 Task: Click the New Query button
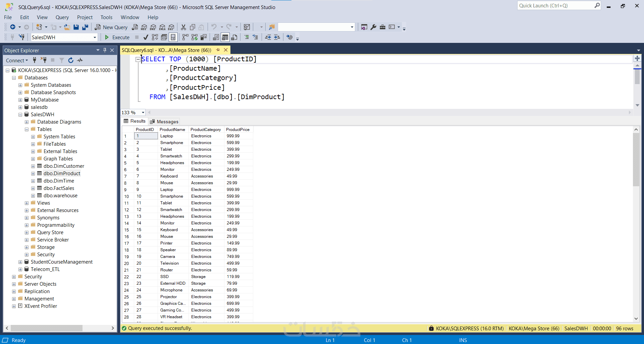pyautogui.click(x=111, y=27)
